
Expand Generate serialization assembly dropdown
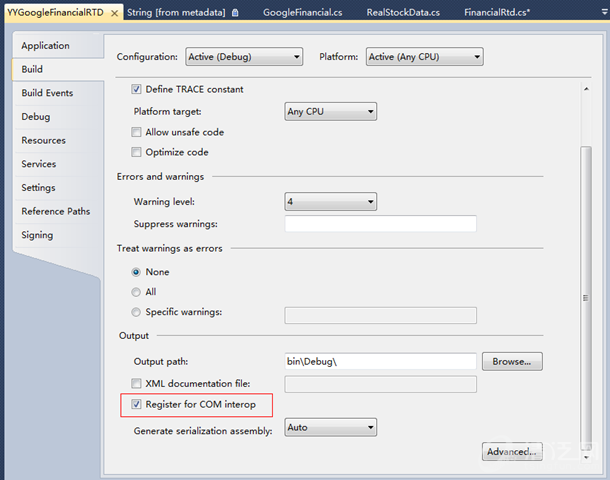pyautogui.click(x=330, y=427)
